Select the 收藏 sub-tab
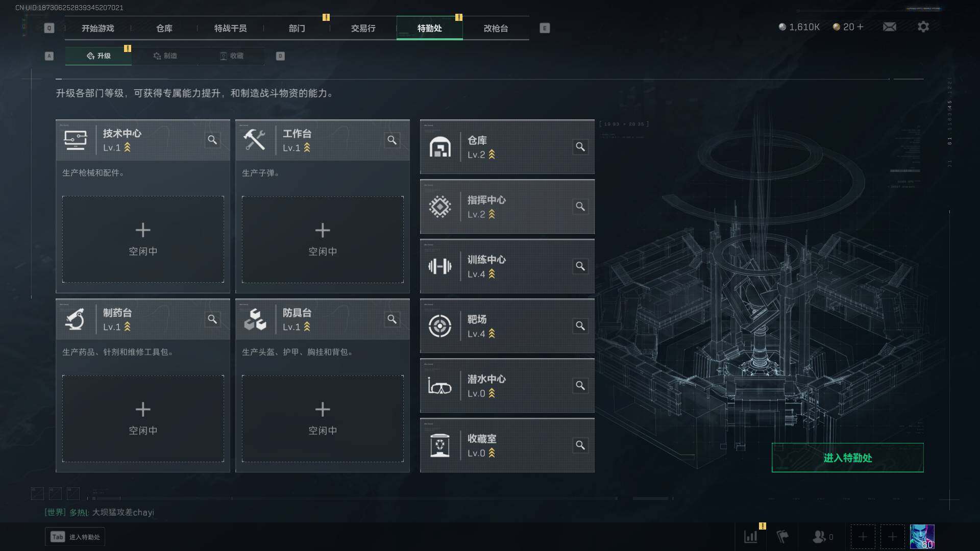Image resolution: width=980 pixels, height=551 pixels. click(231, 56)
